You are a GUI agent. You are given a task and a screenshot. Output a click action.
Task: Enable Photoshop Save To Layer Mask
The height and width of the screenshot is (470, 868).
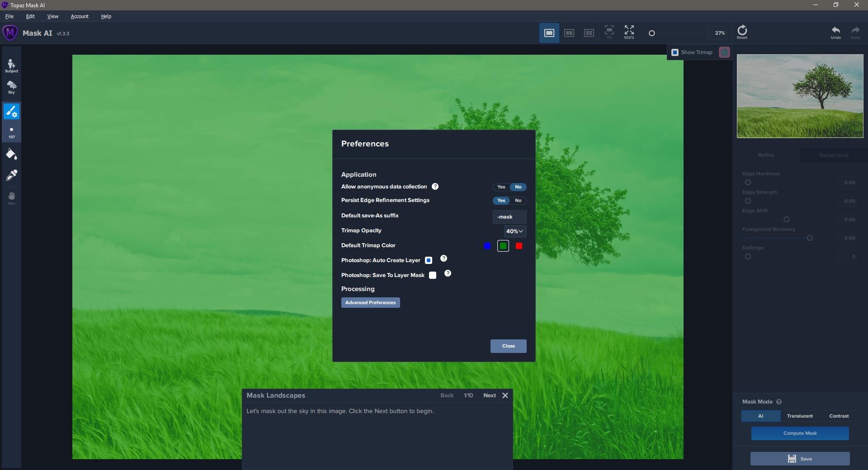pos(433,275)
